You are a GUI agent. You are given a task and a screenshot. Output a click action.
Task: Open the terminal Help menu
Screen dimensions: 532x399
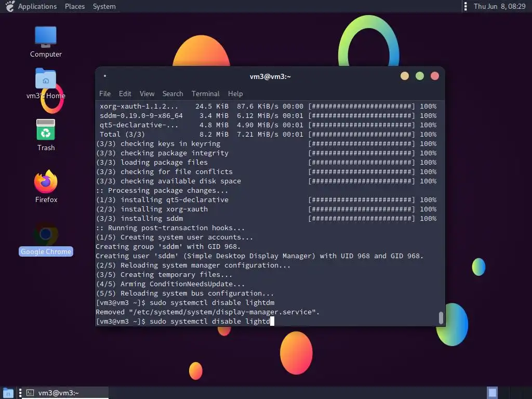coord(235,94)
